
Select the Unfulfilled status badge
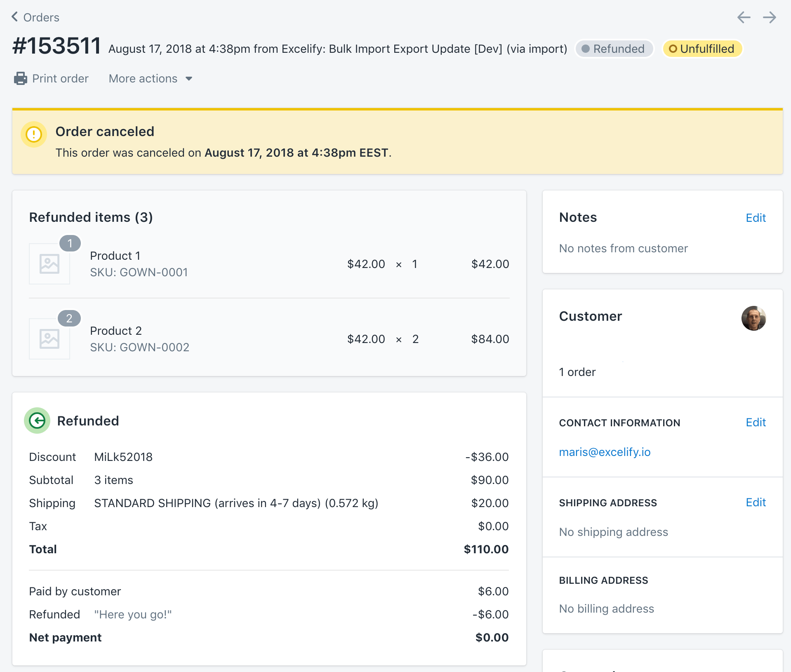click(702, 48)
